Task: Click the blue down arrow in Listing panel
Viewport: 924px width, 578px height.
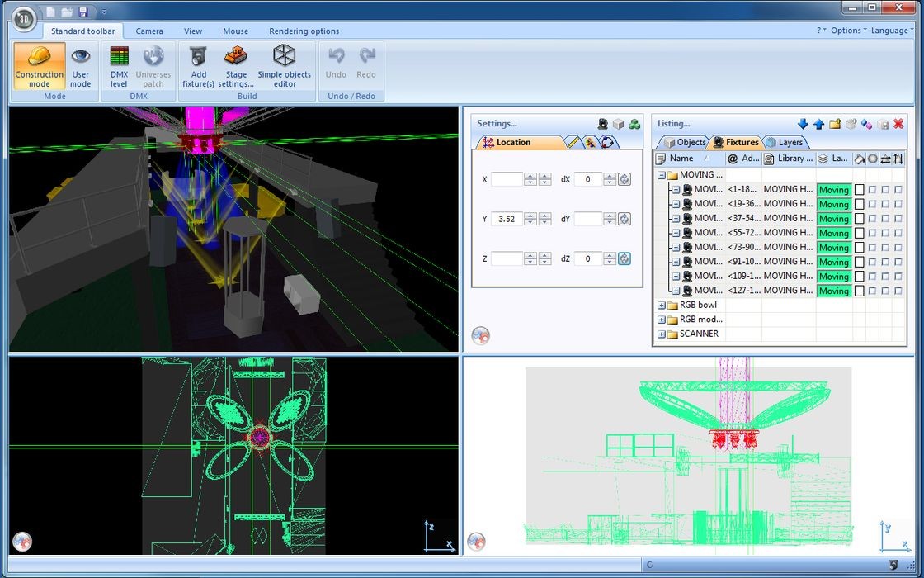Action: 803,124
